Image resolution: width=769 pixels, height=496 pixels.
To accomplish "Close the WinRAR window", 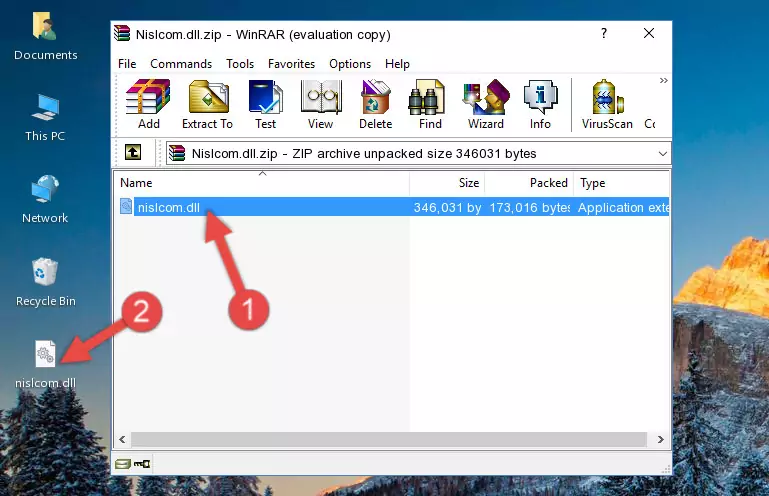I will (649, 33).
